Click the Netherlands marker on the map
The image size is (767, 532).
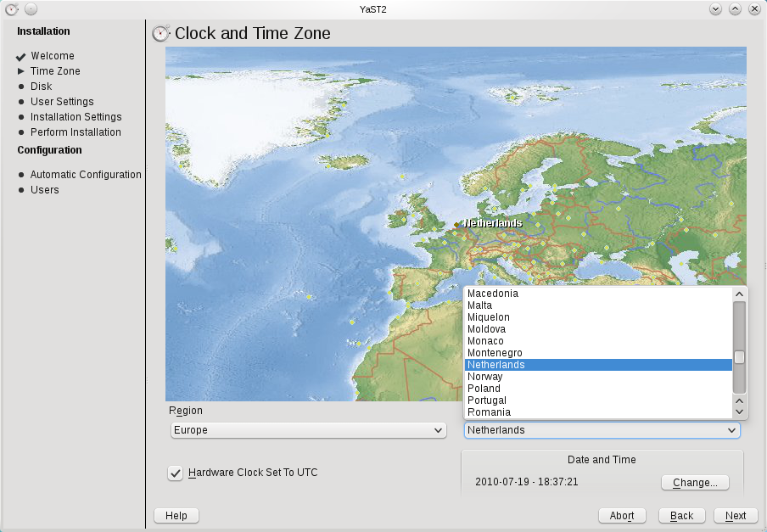pos(456,225)
